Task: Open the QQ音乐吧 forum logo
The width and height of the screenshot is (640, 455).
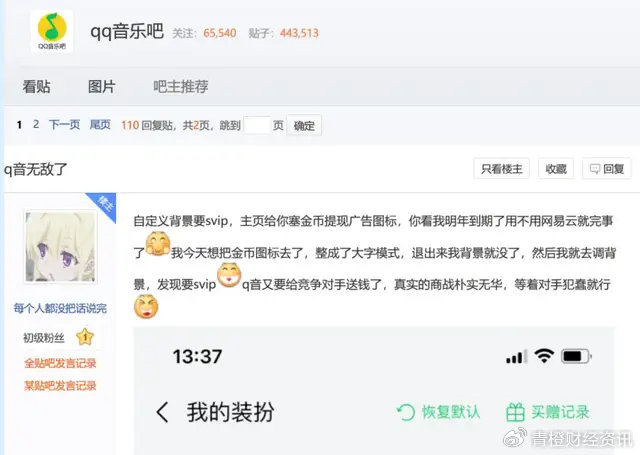Action: (x=52, y=31)
